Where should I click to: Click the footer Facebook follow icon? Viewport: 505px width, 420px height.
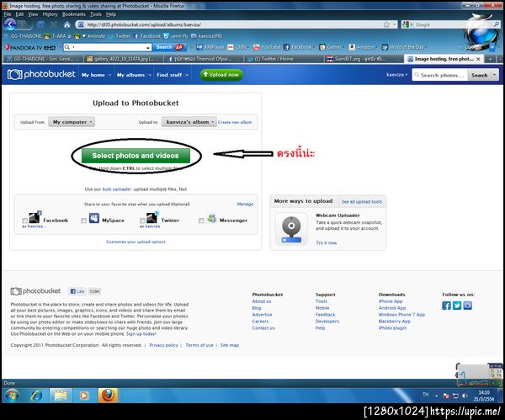(x=446, y=306)
